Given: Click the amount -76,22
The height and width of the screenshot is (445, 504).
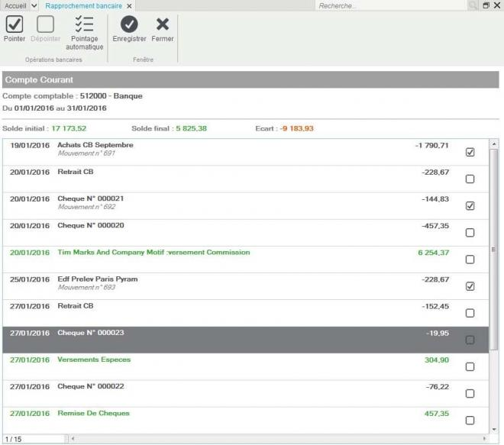Looking at the screenshot, I should point(437,387).
